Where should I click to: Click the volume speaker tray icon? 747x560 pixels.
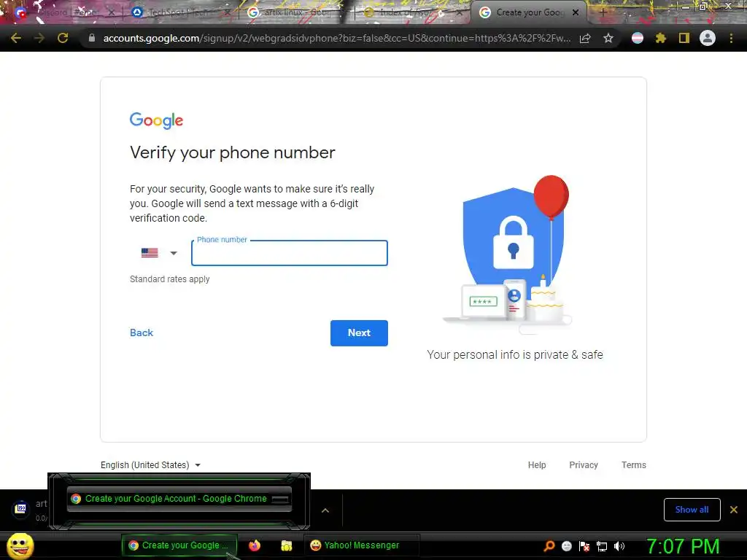coord(619,546)
